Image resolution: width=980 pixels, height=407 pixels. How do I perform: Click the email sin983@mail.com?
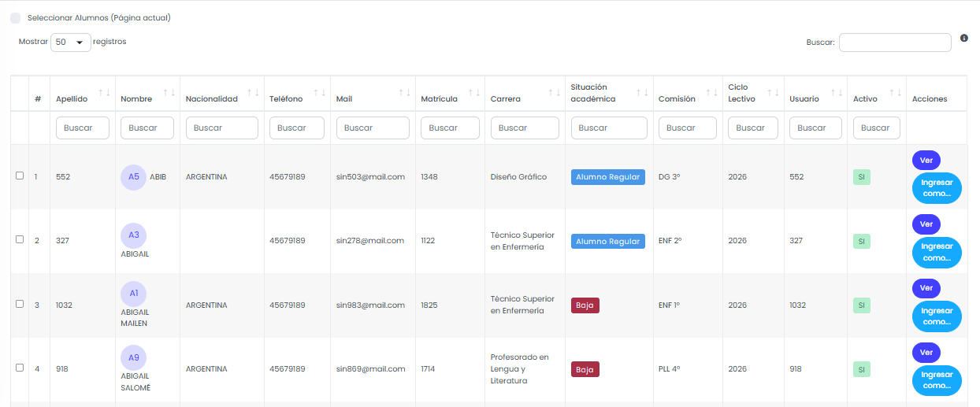point(370,305)
